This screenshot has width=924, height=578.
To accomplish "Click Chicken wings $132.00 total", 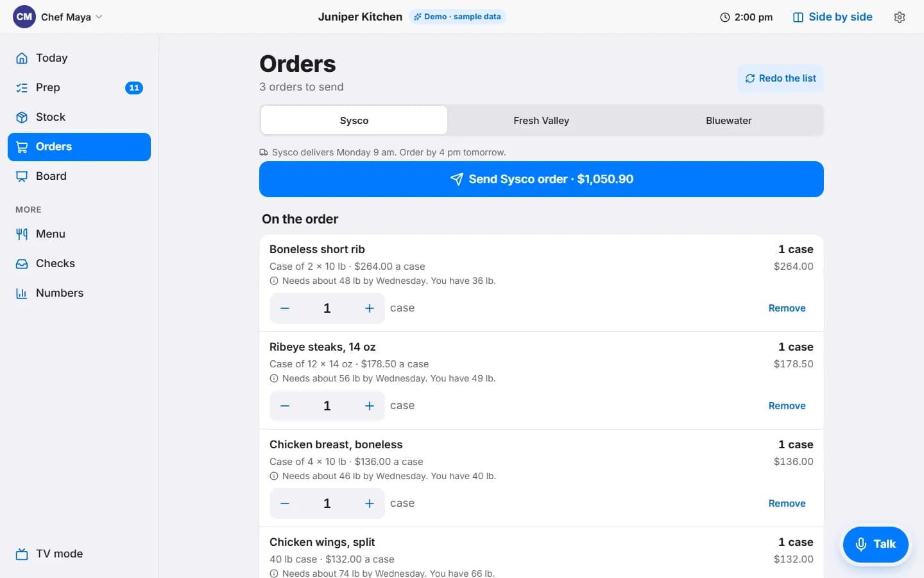I will tap(794, 559).
